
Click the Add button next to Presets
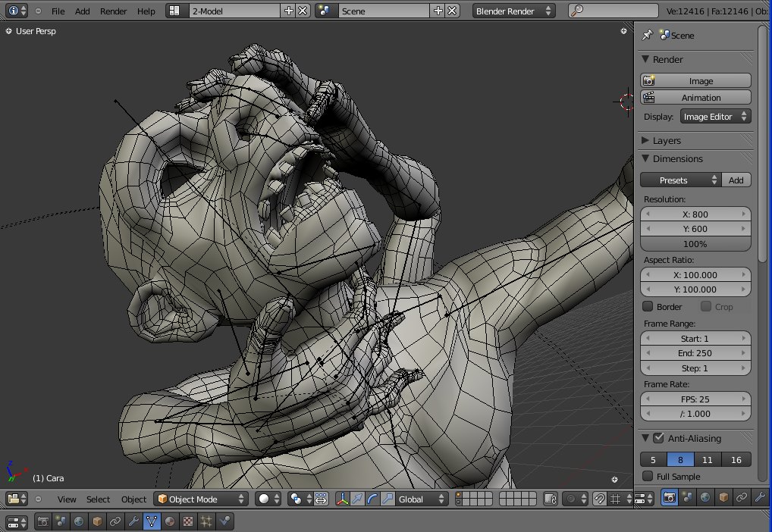[736, 180]
